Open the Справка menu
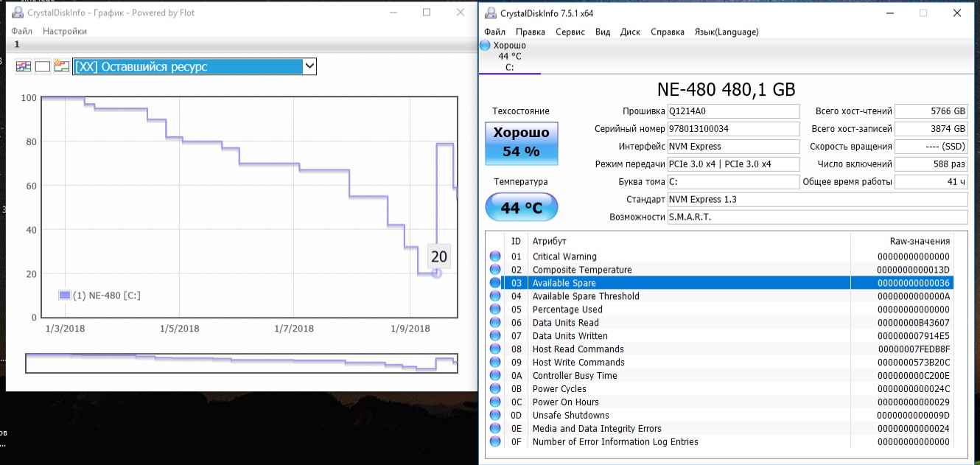The height and width of the screenshot is (465, 980). pos(668,32)
